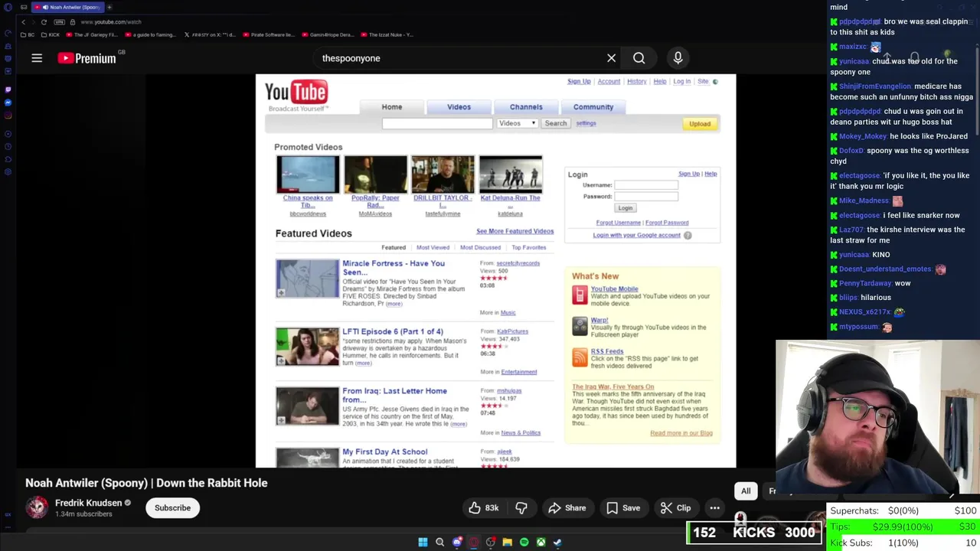The image size is (980, 551).
Task: Open 'The JF Gariepy' bookmark
Action: 92,34
